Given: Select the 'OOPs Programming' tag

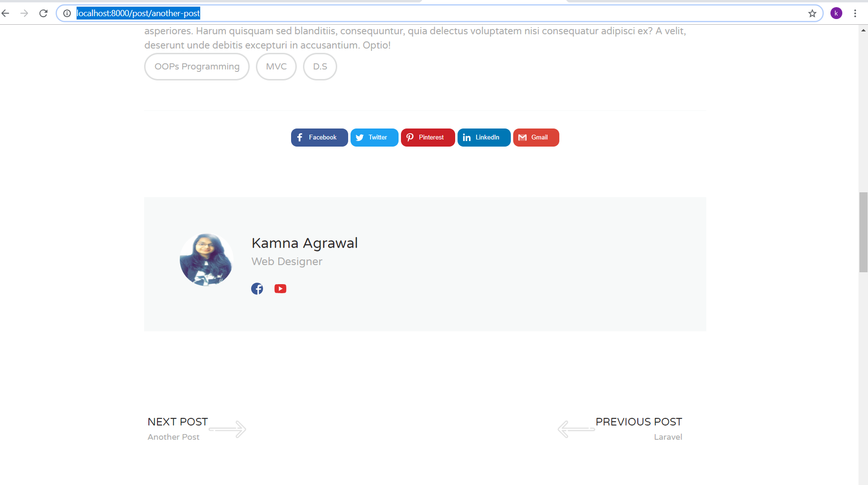Looking at the screenshot, I should [x=196, y=66].
